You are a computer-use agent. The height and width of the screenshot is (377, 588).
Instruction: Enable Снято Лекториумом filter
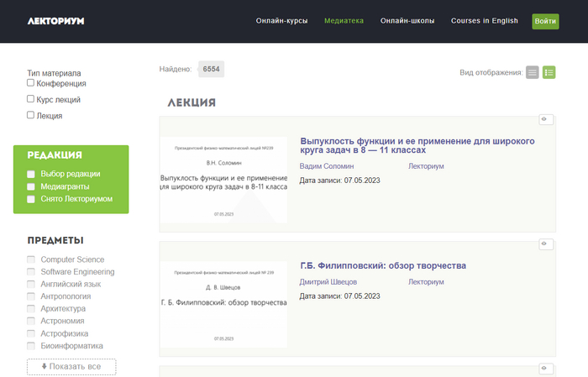coord(31,199)
